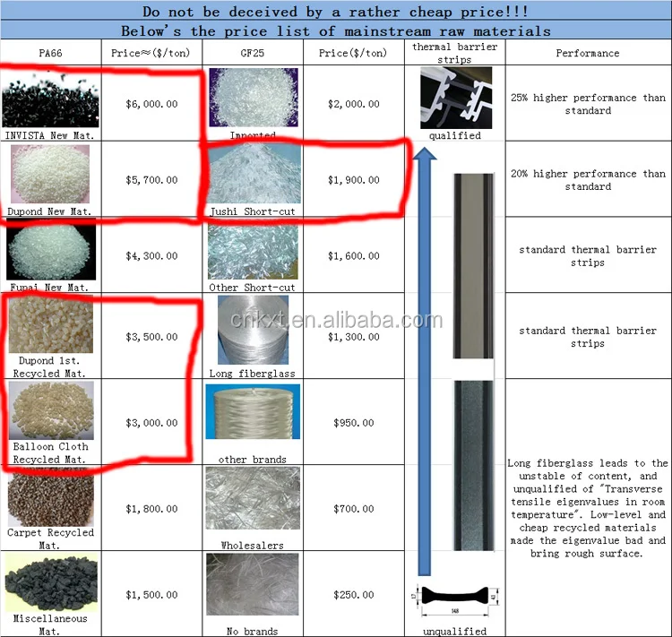672x637 pixels.
Task: Click the Jushi Short-cut fiber photo
Action: tap(254, 174)
